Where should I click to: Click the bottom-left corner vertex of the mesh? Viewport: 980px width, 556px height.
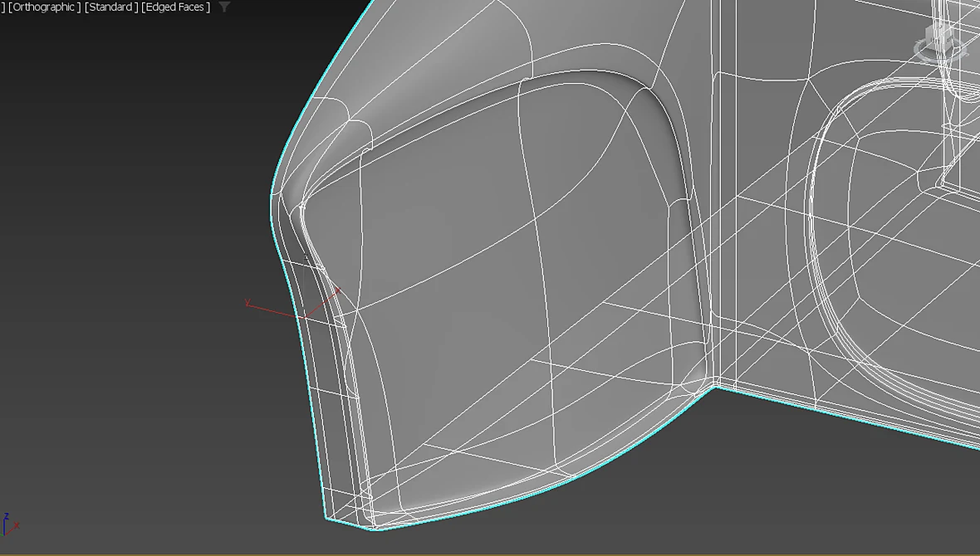[x=326, y=518]
